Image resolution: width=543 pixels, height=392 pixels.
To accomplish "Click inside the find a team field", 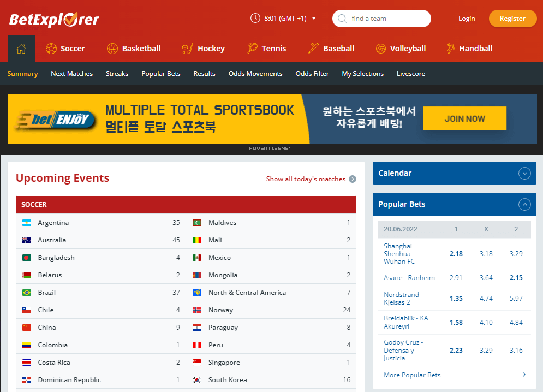I will tap(381, 19).
